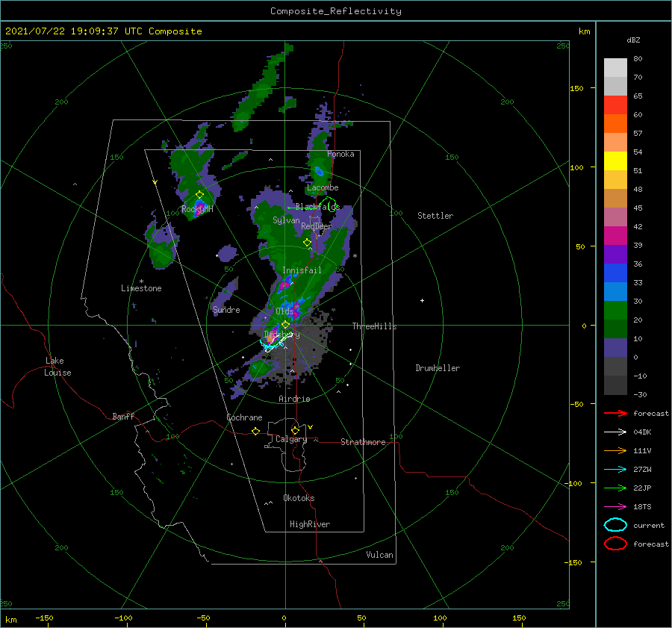
Task: Click the Strathmore label
Action: pyautogui.click(x=363, y=442)
